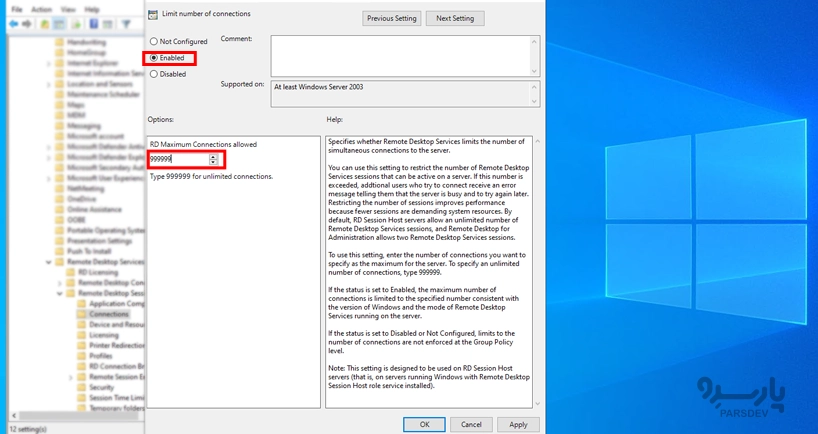Image resolution: width=818 pixels, height=434 pixels.
Task: Click the Back arrow in toolbar
Action: coord(14,24)
